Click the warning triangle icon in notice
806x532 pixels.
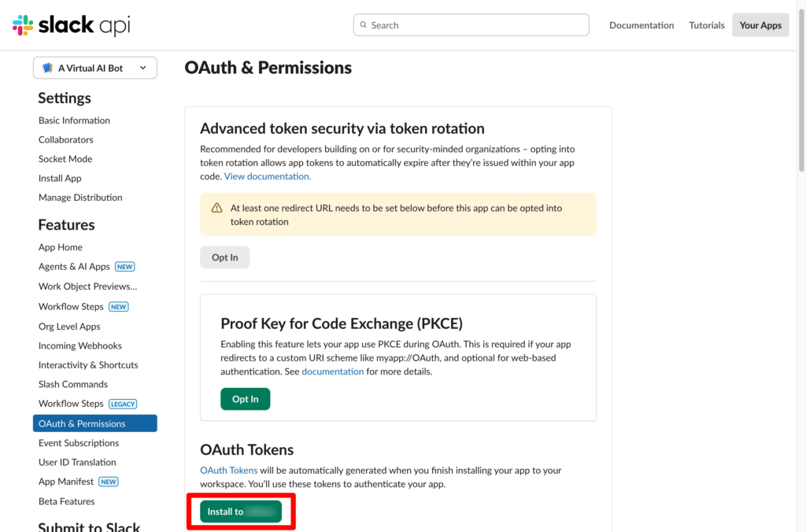(x=216, y=209)
